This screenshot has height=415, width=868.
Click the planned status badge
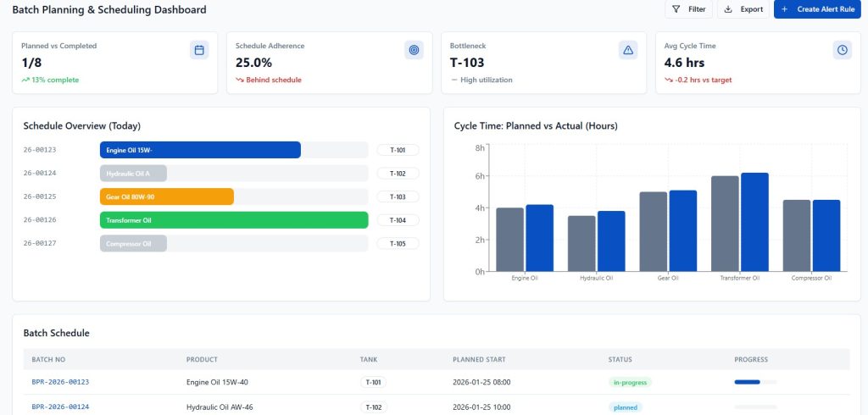coord(626,407)
